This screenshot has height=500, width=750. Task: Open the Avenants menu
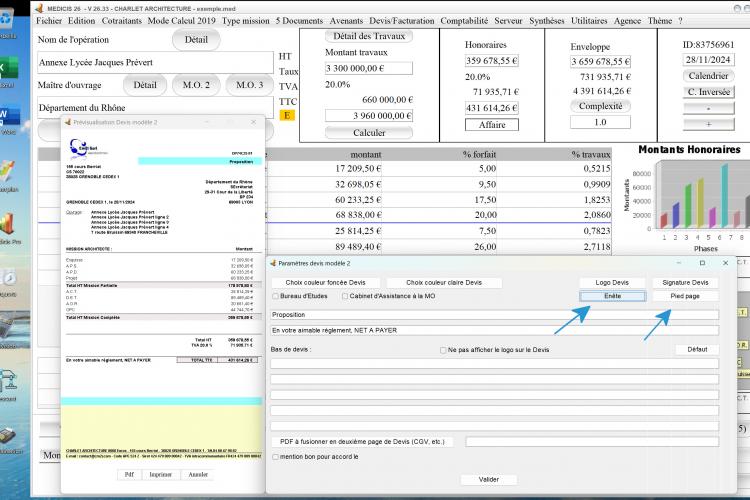click(346, 21)
